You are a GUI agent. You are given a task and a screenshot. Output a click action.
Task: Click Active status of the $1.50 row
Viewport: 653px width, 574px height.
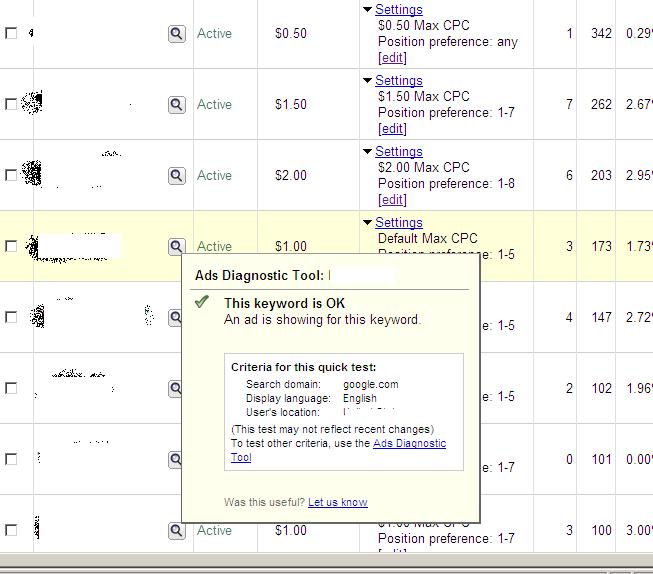coord(214,104)
